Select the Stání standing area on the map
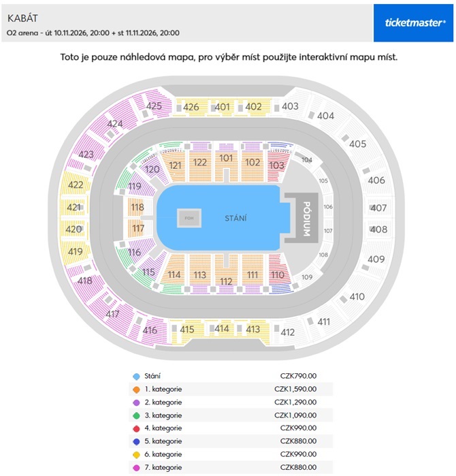This screenshot has width=456, height=476. (235, 218)
